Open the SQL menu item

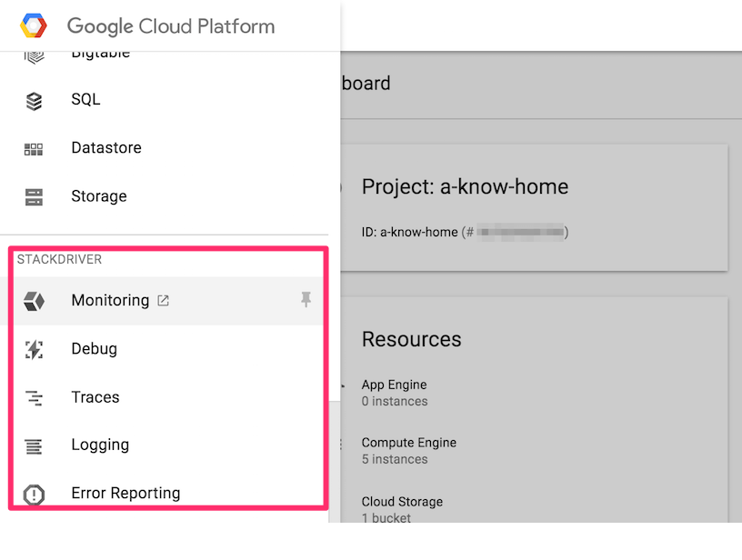pos(85,100)
